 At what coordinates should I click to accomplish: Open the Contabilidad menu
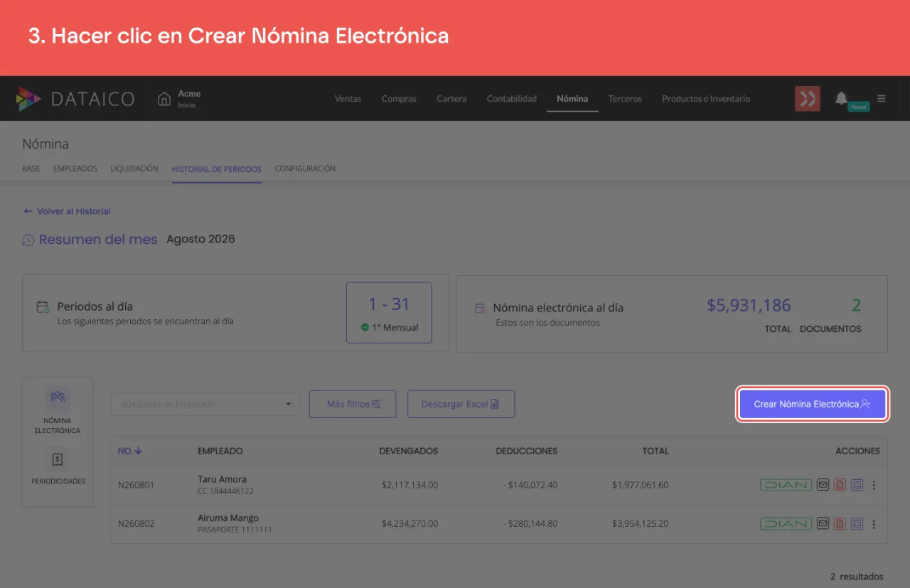(512, 99)
